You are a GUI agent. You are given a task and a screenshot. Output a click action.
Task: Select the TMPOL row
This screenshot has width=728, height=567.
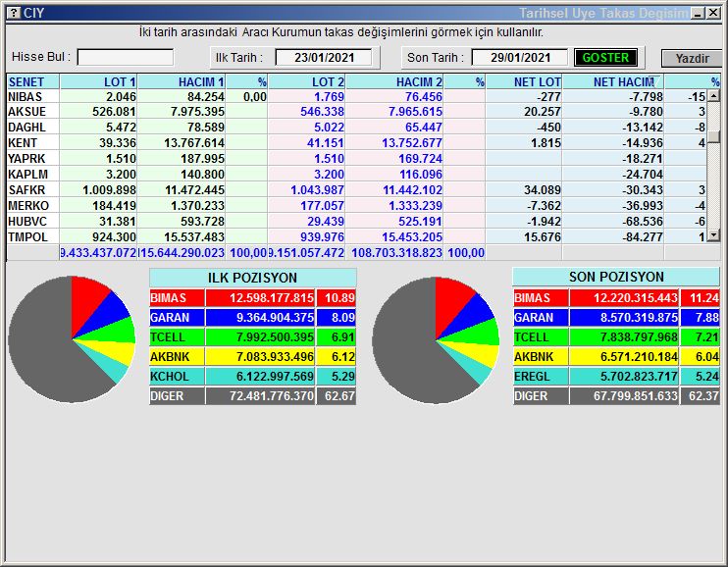pyautogui.click(x=356, y=237)
